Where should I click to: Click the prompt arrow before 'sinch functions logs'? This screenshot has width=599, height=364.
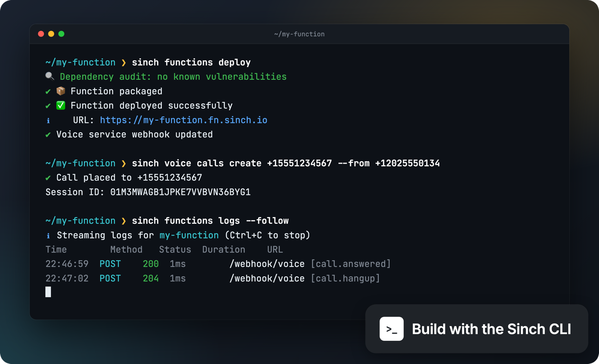tap(123, 221)
